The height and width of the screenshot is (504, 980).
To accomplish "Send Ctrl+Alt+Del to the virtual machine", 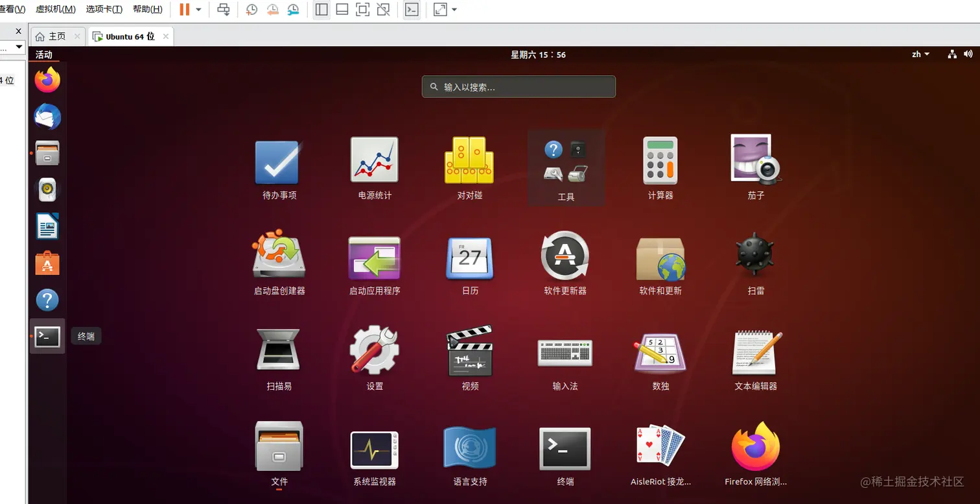I will pyautogui.click(x=223, y=10).
